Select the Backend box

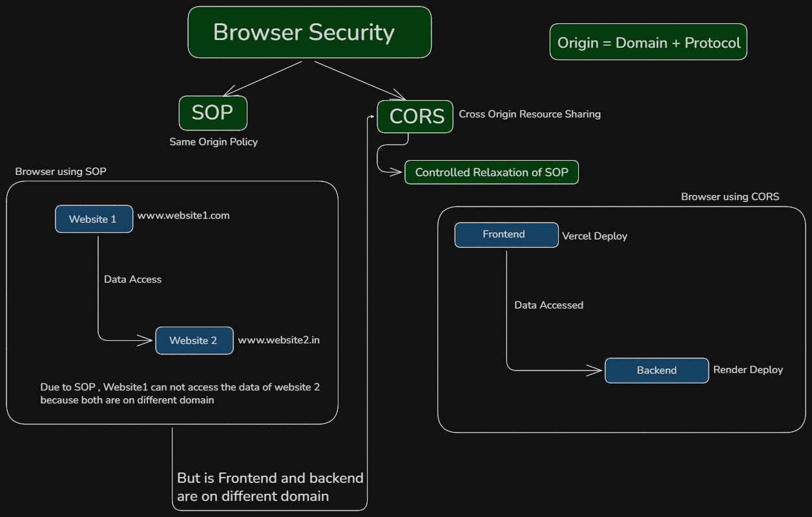click(657, 370)
